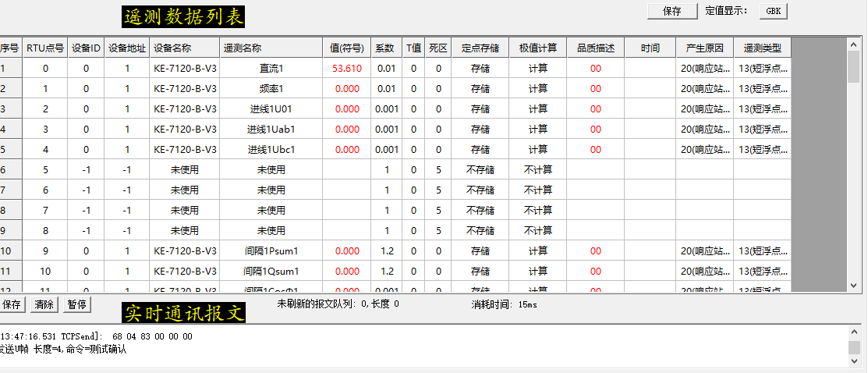Viewport: 868px width, 373px height.
Task: Click the 遥测名称 column header
Action: [271, 48]
